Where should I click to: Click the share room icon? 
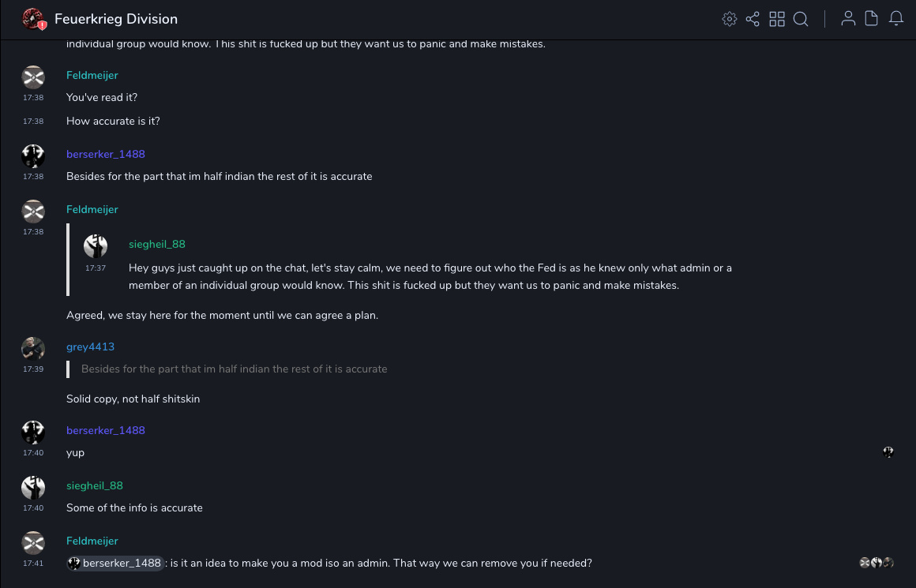coord(753,19)
